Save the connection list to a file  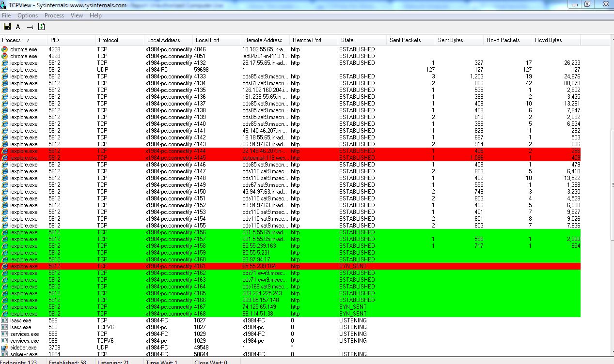(x=7, y=26)
